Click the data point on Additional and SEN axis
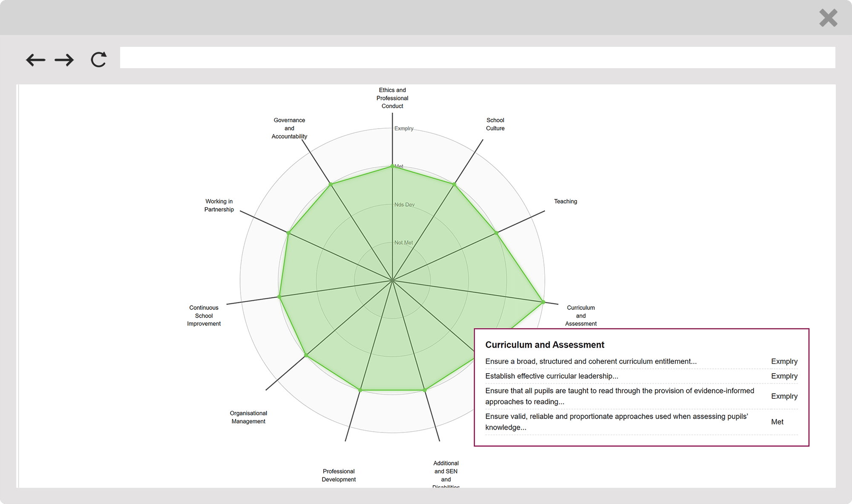 425,390
